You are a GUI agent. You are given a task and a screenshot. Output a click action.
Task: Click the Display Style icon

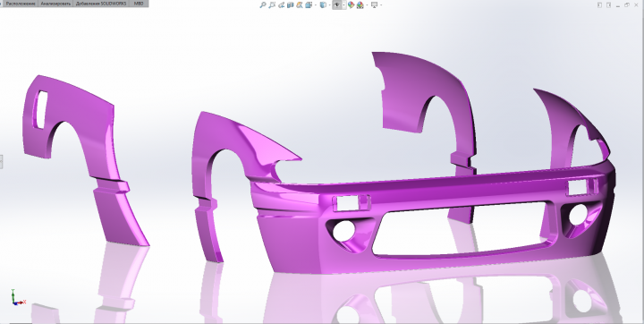click(x=323, y=5)
